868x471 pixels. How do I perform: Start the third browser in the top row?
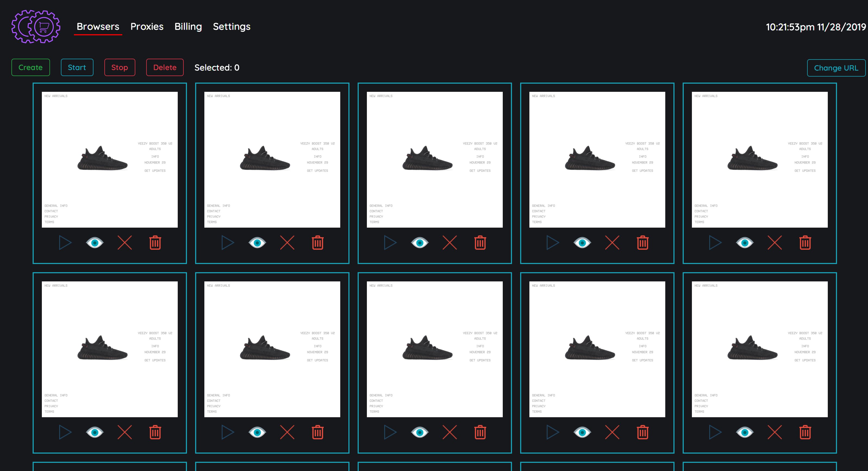click(x=390, y=243)
